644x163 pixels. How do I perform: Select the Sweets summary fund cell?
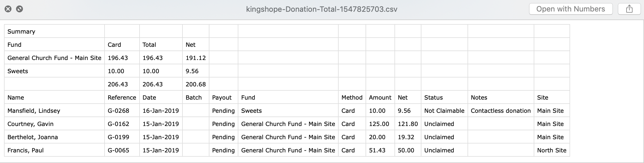coord(54,71)
